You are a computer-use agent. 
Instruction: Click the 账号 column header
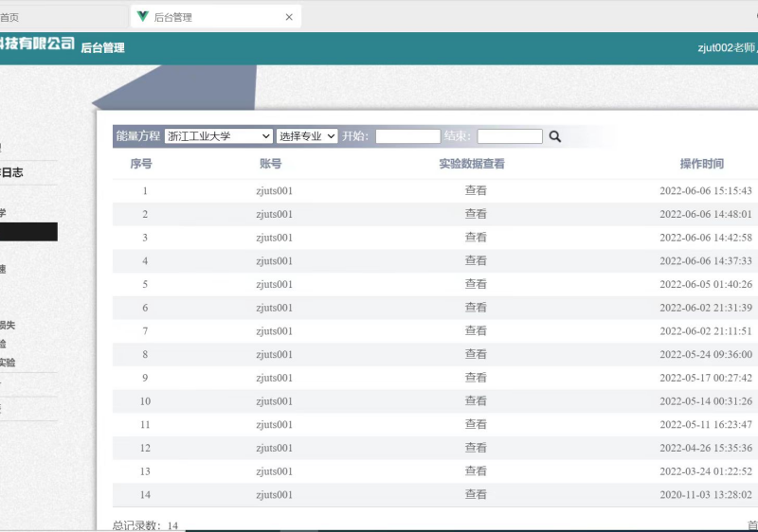point(271,164)
